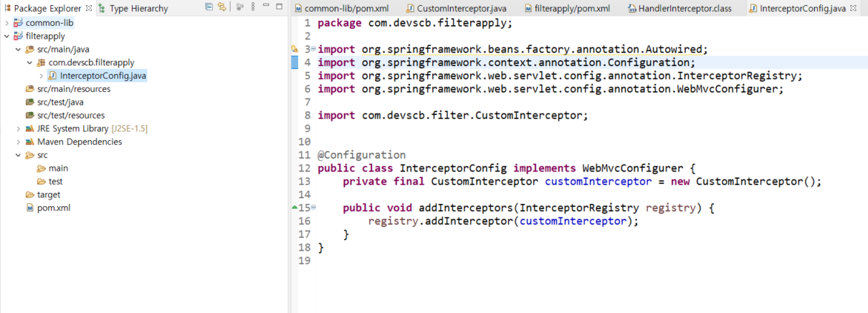
Task: Click "@Configuration" annotation on line 11
Action: click(361, 154)
